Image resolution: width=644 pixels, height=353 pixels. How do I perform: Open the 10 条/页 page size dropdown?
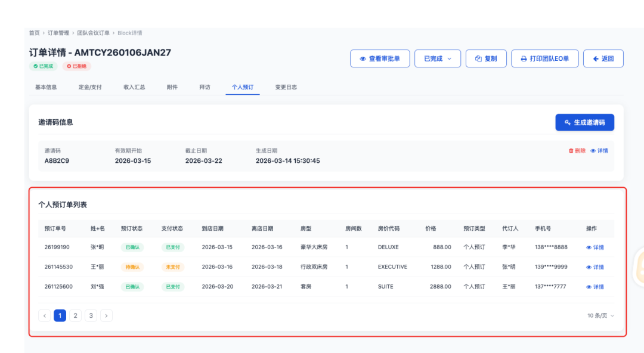[600, 315]
